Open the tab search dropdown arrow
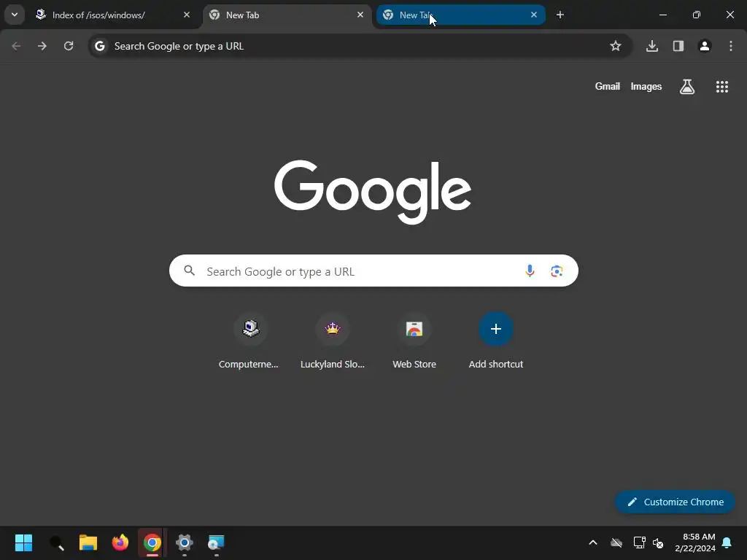This screenshot has height=560, width=747. 15,15
